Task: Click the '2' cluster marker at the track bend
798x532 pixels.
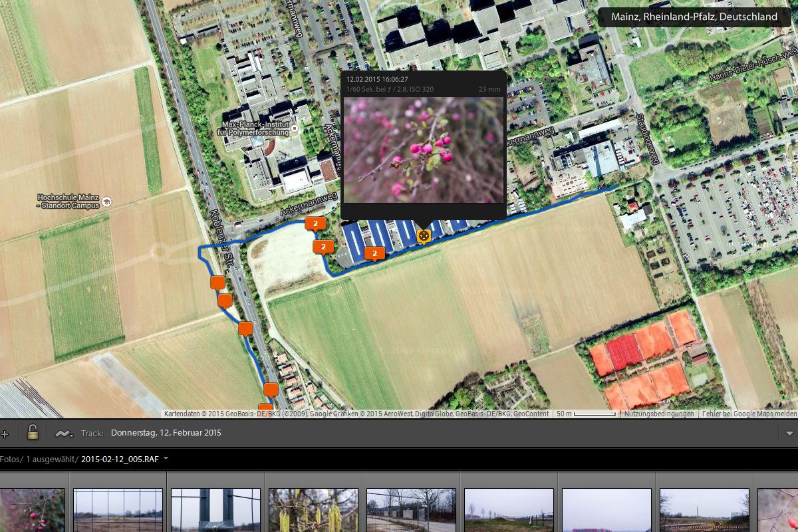Action: pos(323,247)
